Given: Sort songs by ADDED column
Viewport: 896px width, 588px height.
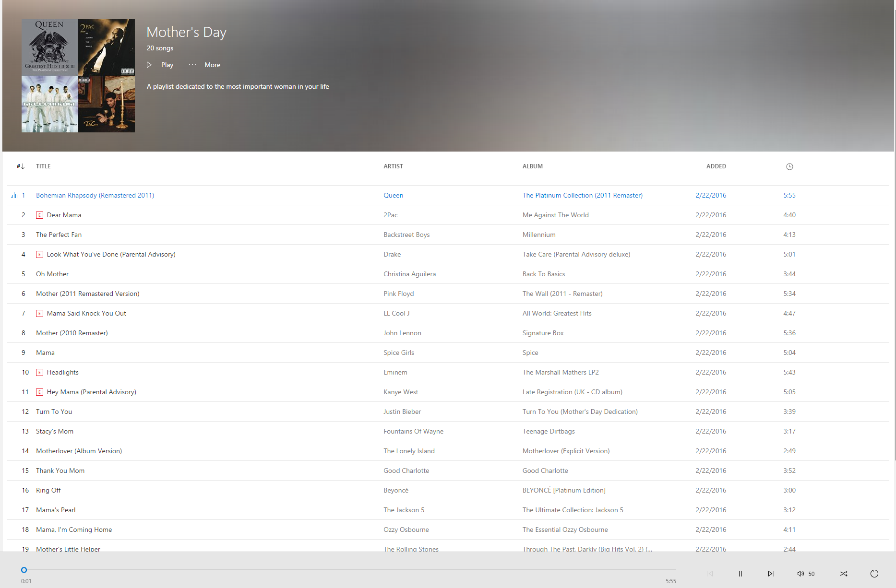Looking at the screenshot, I should click(x=716, y=166).
